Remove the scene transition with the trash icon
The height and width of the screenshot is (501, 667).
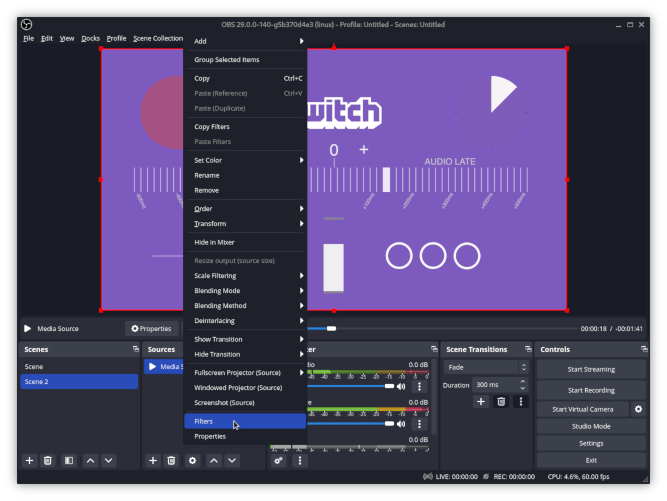[501, 401]
